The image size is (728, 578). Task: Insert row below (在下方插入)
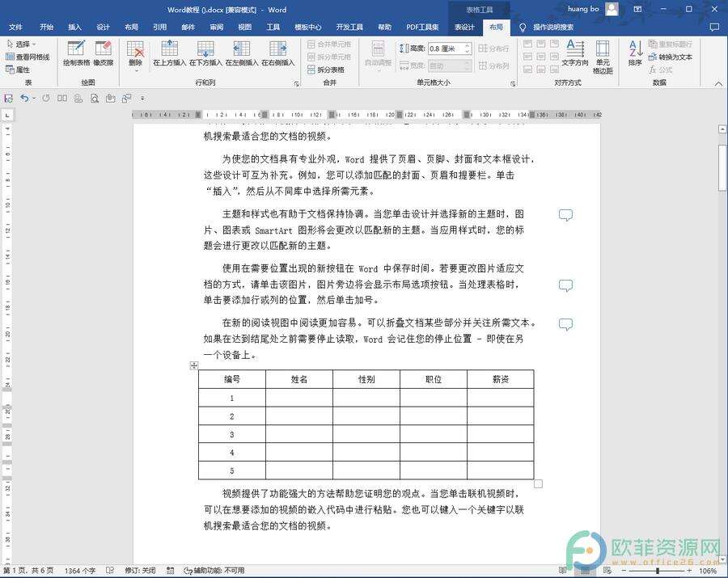click(x=205, y=53)
